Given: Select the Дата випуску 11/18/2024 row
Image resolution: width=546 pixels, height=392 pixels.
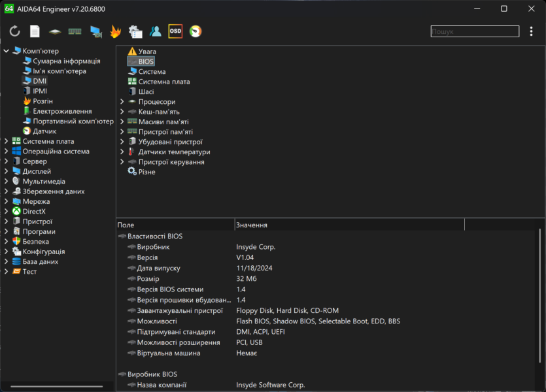Looking at the screenshot, I should 326,268.
